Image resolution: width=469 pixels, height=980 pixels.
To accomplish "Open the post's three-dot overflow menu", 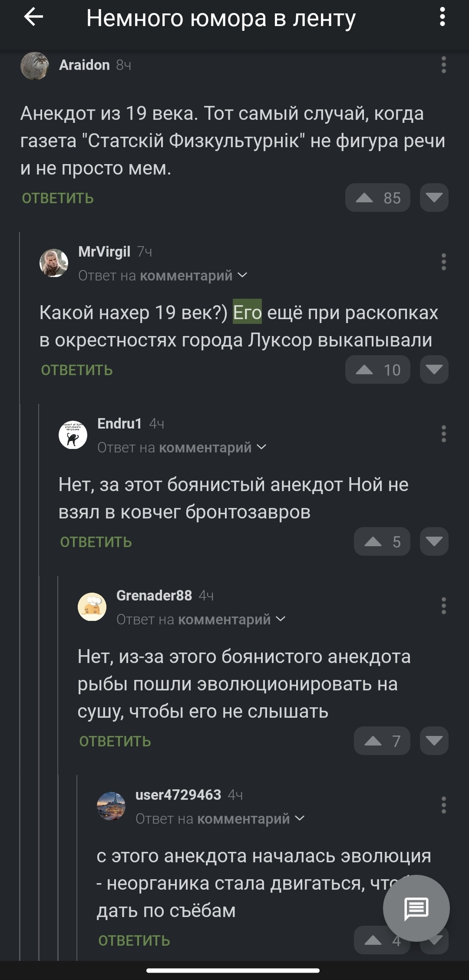I will point(442,18).
